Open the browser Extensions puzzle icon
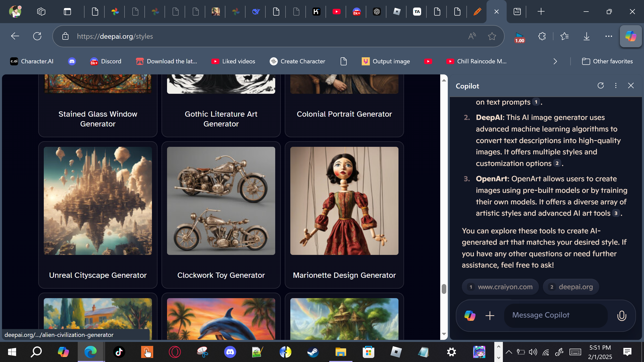Viewport: 644px width, 362px height. point(542,36)
